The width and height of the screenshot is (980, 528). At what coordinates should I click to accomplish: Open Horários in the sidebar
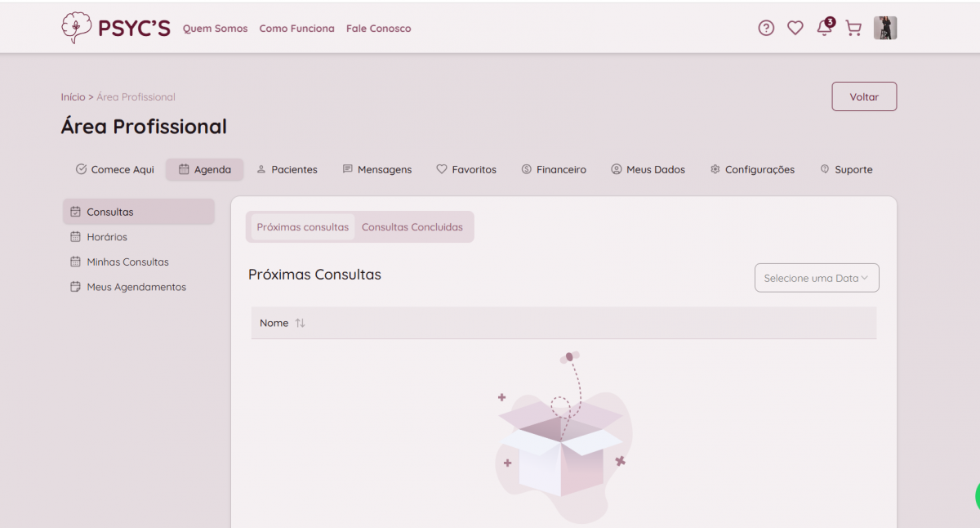[107, 237]
